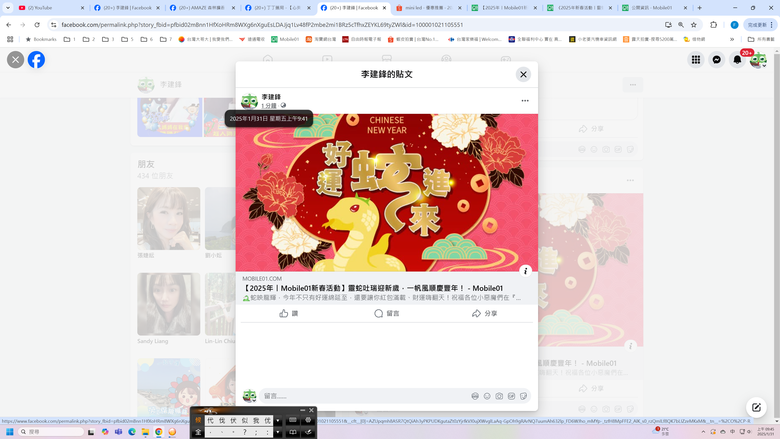Open Chrome from the taskbar

point(159,432)
